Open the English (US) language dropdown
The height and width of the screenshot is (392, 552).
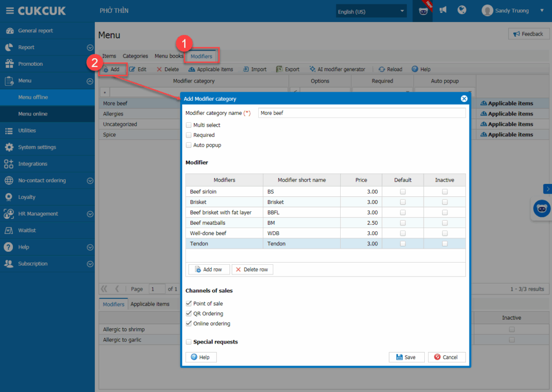[x=371, y=11]
